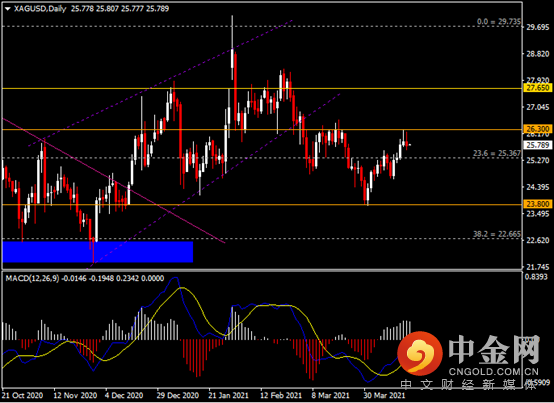Click the 24.395 price axis value

coord(538,187)
